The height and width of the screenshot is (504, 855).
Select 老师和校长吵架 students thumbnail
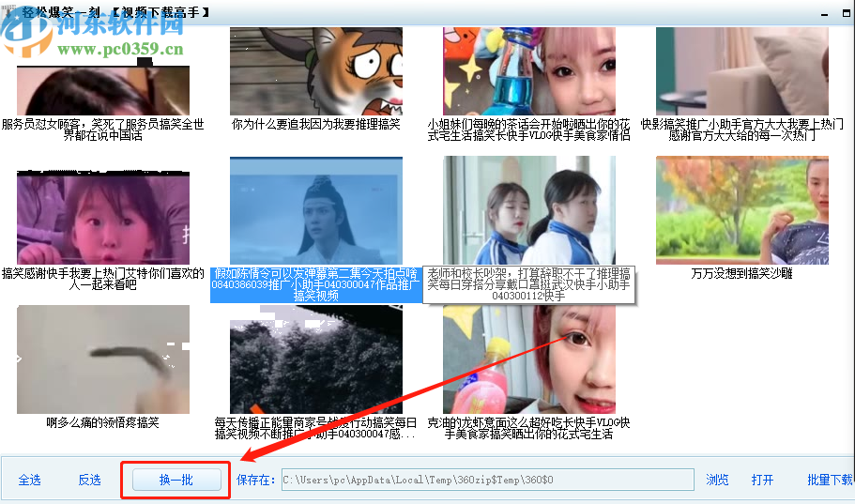[529, 210]
